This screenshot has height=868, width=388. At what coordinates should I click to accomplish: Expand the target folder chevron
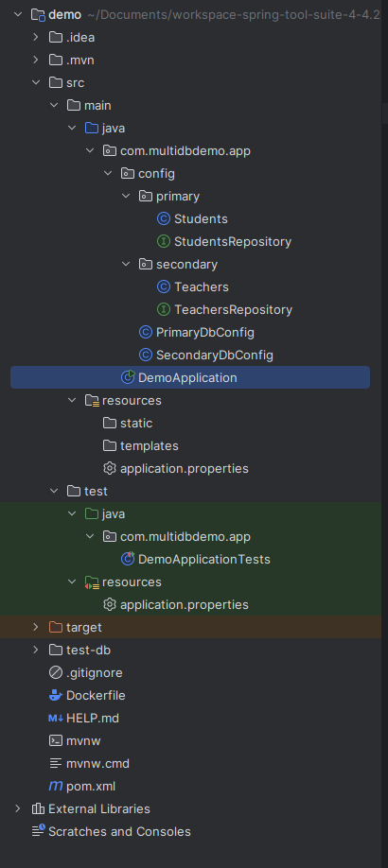36,627
